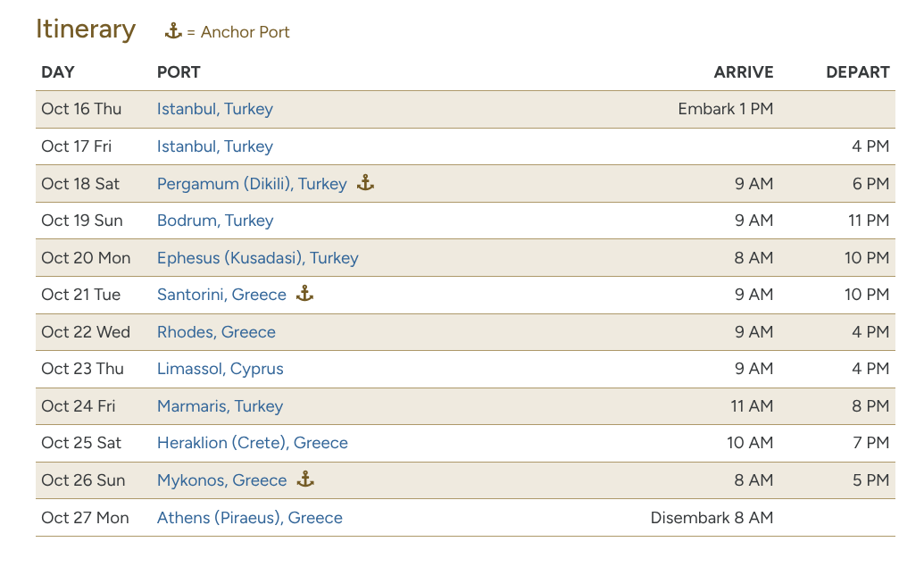The height and width of the screenshot is (567, 924).
Task: Click the anchor icon in the Itinerary legend
Action: point(173,31)
